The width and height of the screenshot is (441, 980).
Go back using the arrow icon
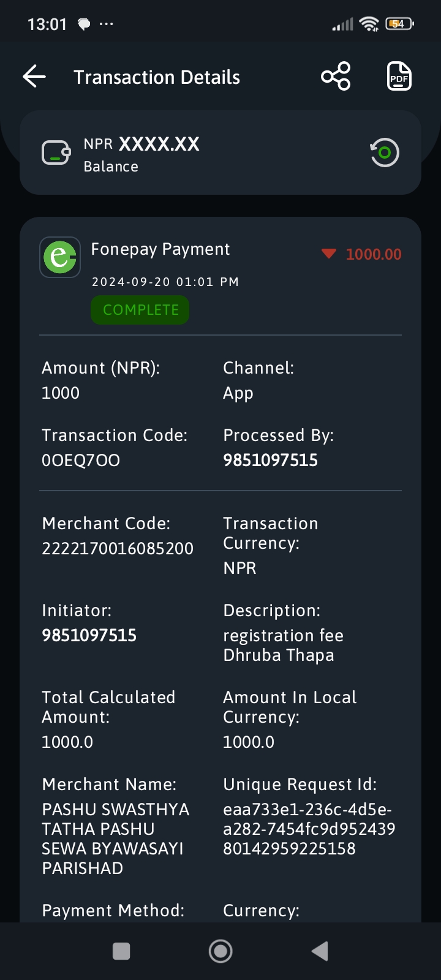34,77
